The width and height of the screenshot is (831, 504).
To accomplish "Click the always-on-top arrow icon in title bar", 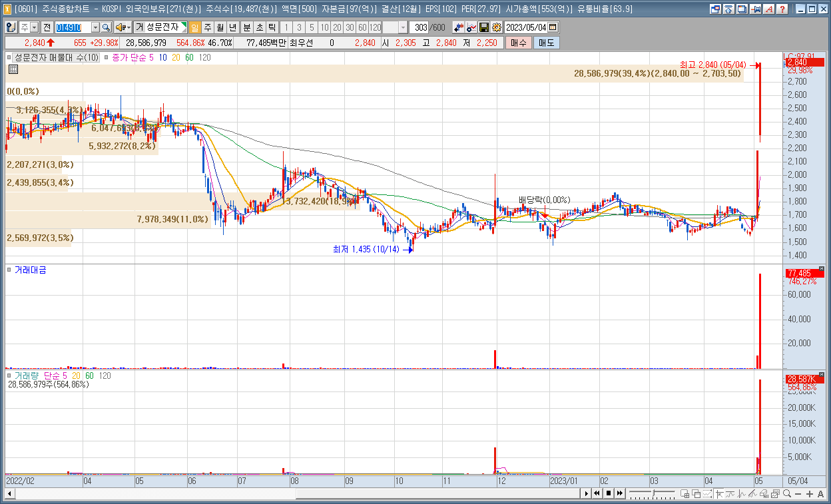I will point(728,9).
